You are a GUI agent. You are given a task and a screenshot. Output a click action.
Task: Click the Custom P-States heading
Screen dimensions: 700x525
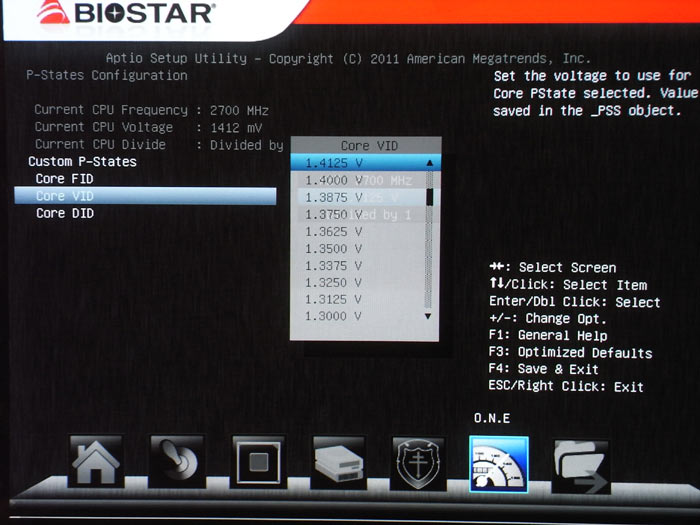pos(83,162)
